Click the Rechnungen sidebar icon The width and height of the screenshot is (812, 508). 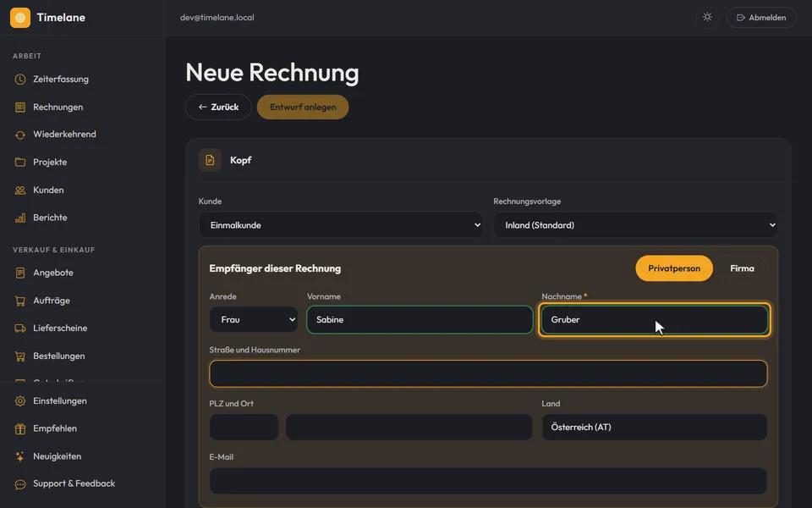pos(20,108)
